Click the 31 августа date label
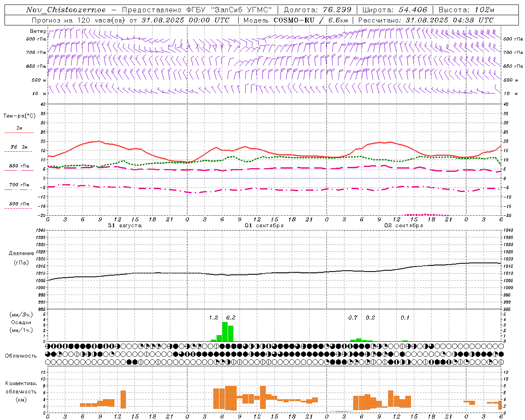 point(125,226)
